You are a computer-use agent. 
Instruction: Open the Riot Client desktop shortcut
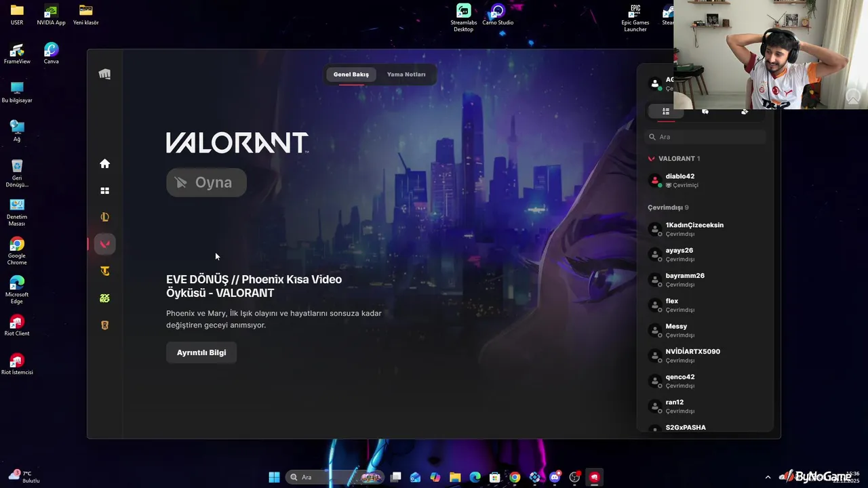click(x=17, y=325)
